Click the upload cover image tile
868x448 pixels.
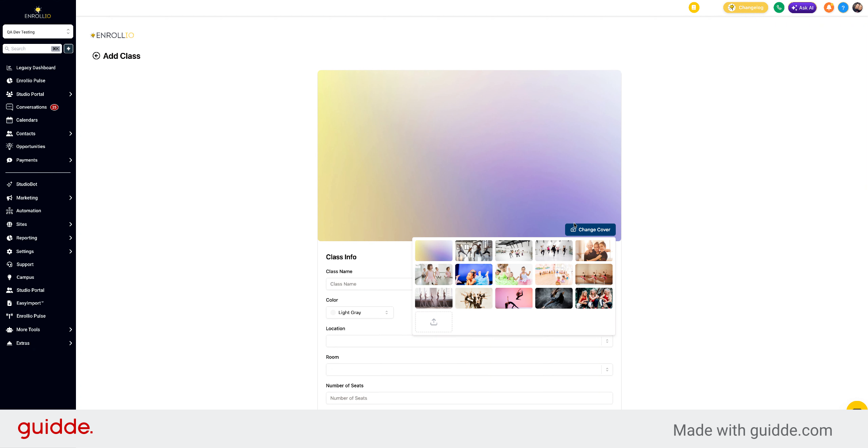pyautogui.click(x=434, y=322)
